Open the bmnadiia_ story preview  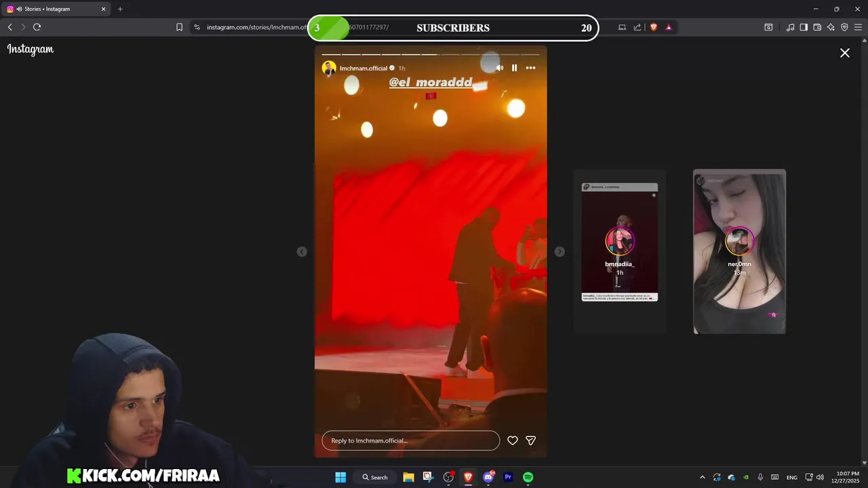(620, 251)
